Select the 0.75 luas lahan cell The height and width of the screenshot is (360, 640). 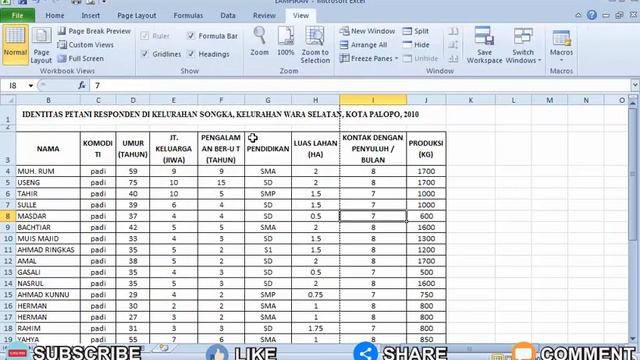(x=316, y=295)
